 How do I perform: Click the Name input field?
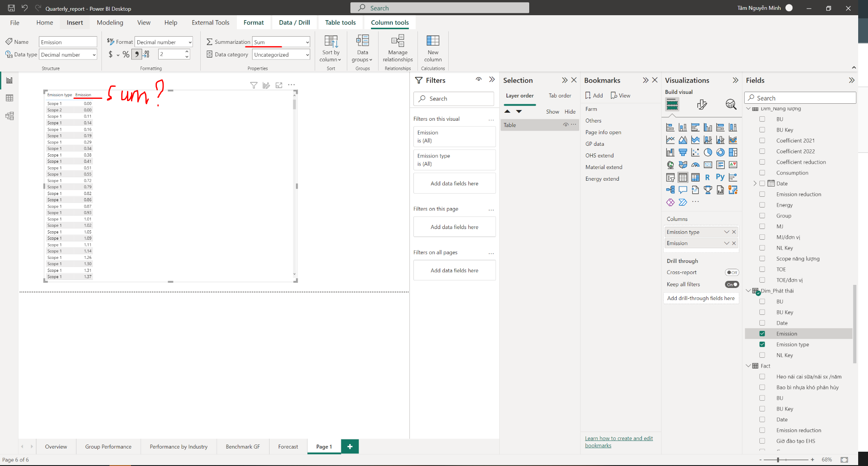tap(68, 42)
